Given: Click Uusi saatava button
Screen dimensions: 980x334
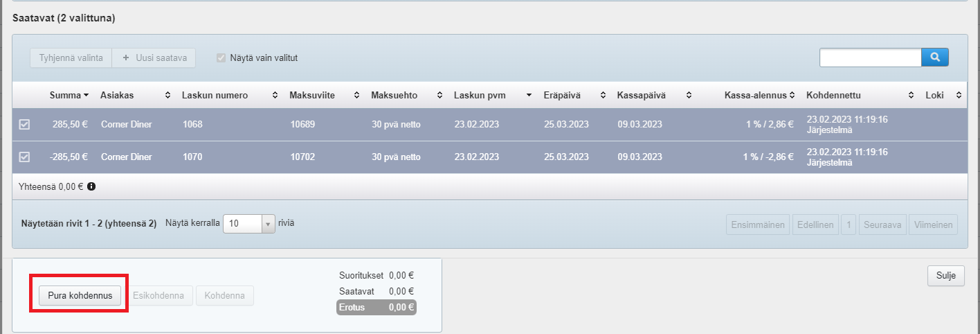Looking at the screenshot, I should click(154, 58).
